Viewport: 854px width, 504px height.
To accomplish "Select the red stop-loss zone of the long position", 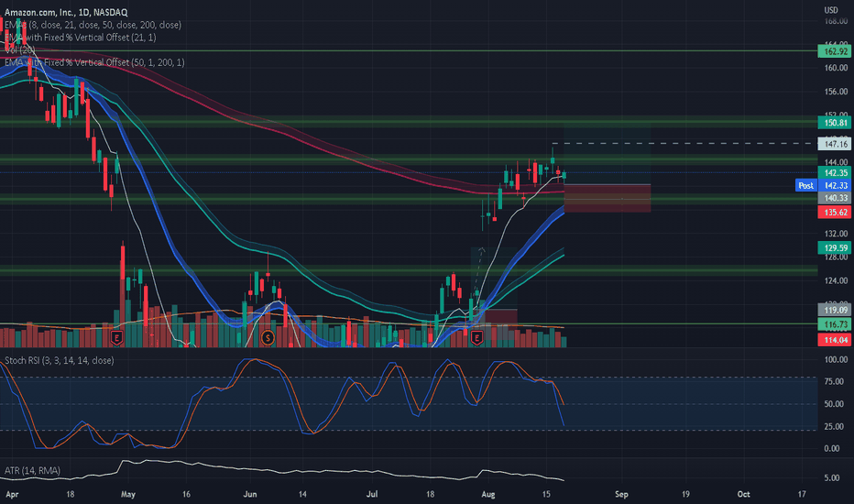I will [x=608, y=198].
